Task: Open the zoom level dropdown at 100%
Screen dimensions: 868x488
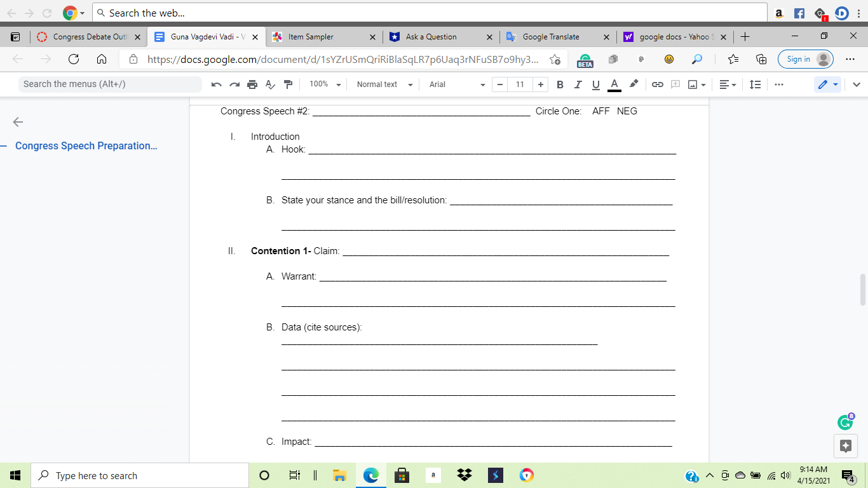Action: tap(323, 84)
